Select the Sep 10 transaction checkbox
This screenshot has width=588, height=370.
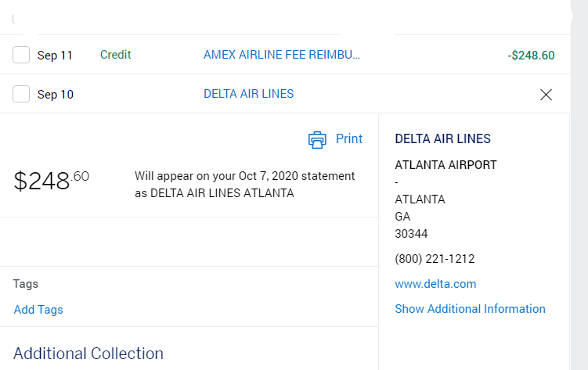(22, 95)
